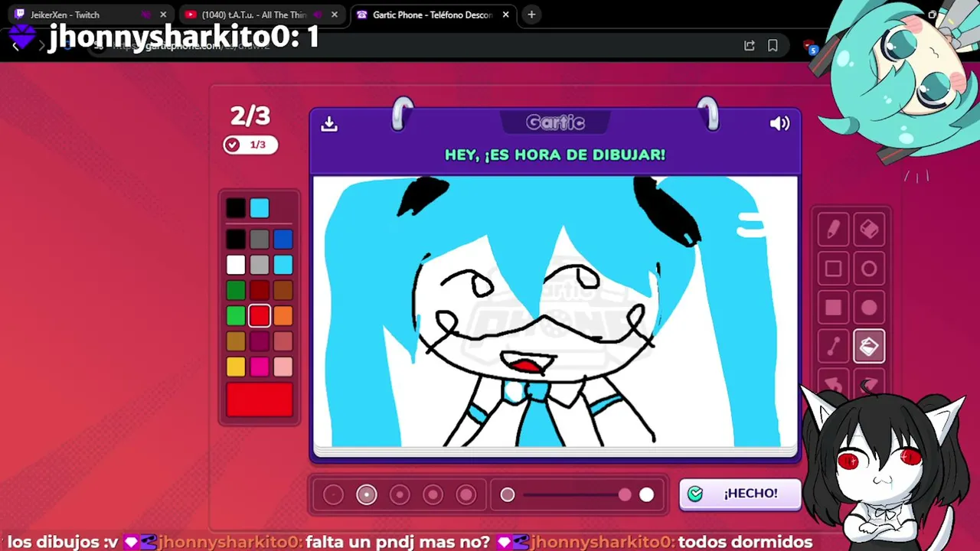Click the ¡HECHO! done button
The image size is (980, 551).
[740, 494]
